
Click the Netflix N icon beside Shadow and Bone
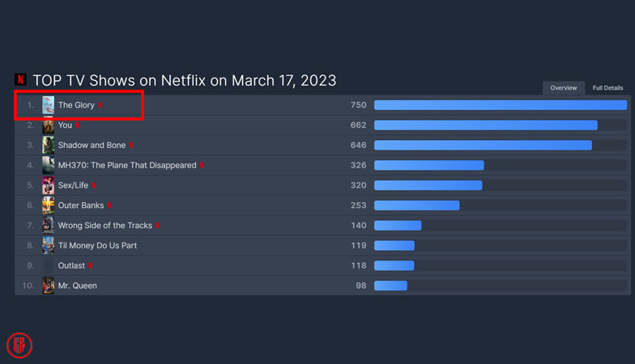[130, 146]
